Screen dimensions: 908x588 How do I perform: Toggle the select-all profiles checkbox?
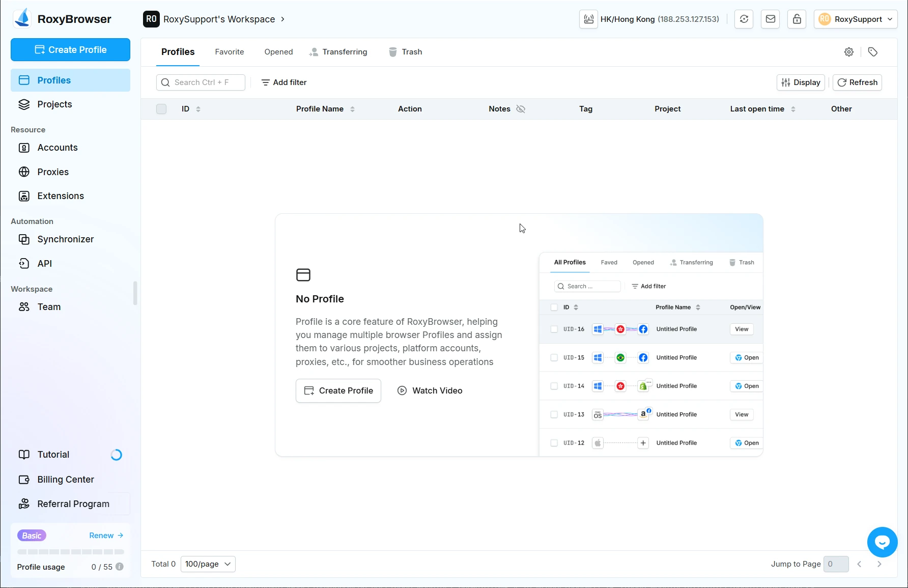tap(161, 109)
